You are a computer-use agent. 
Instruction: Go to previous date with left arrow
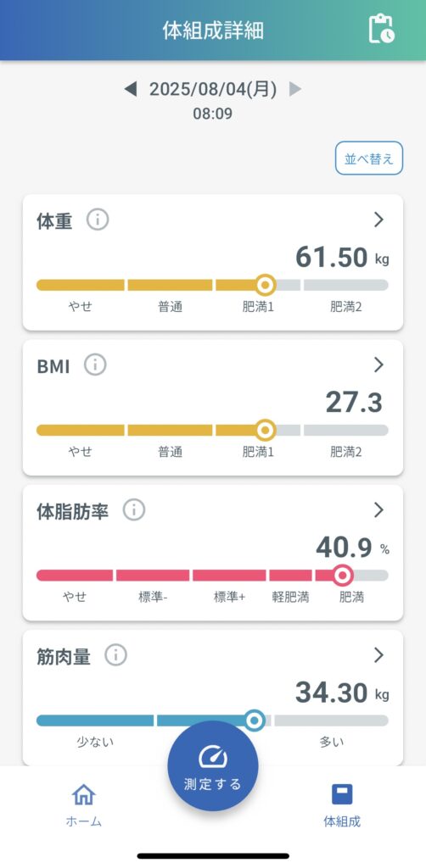tap(130, 89)
